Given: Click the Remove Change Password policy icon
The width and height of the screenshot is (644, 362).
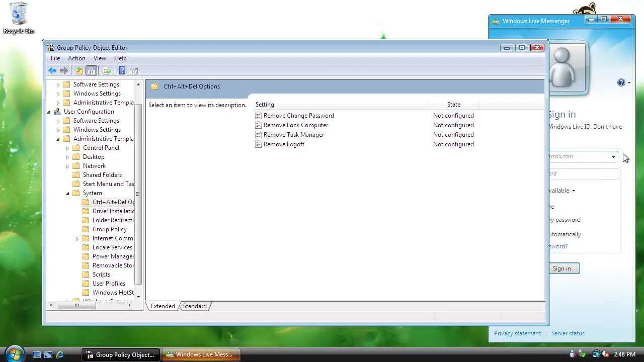Looking at the screenshot, I should point(258,116).
